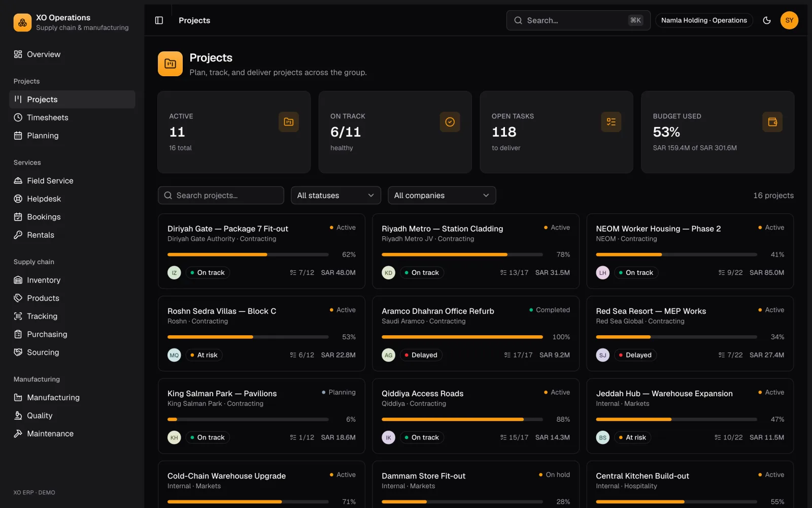Open the Overview page
This screenshot has width=812, height=508.
(x=72, y=54)
